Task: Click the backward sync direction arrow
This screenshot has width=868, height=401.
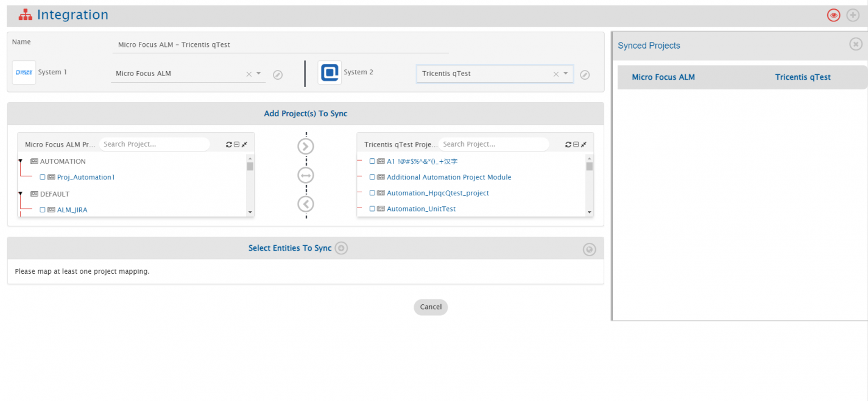Action: pos(306,204)
